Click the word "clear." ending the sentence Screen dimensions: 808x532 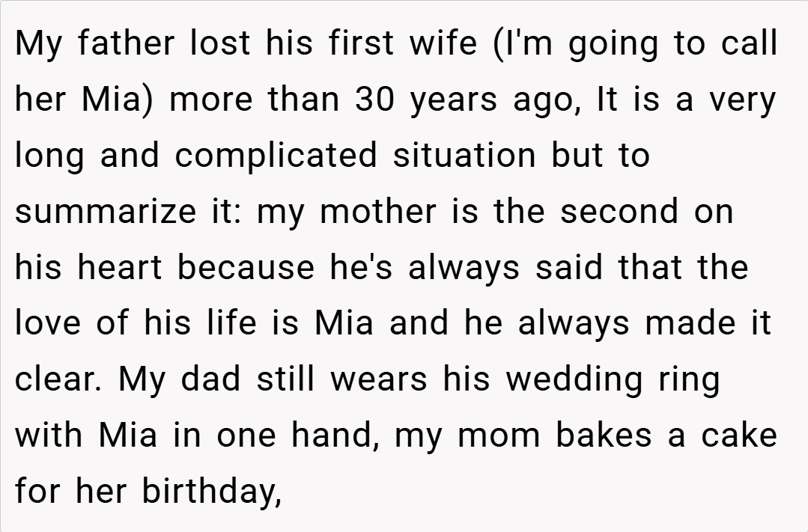(59, 380)
